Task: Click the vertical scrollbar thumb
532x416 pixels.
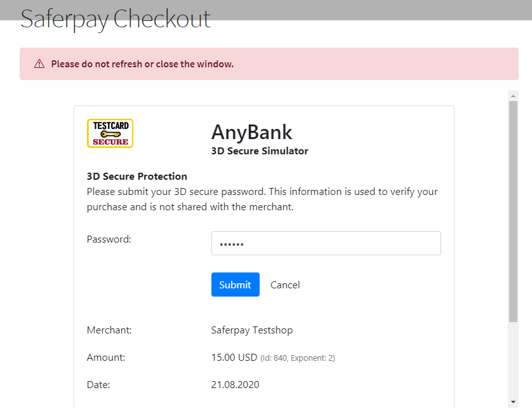Action: (x=513, y=210)
